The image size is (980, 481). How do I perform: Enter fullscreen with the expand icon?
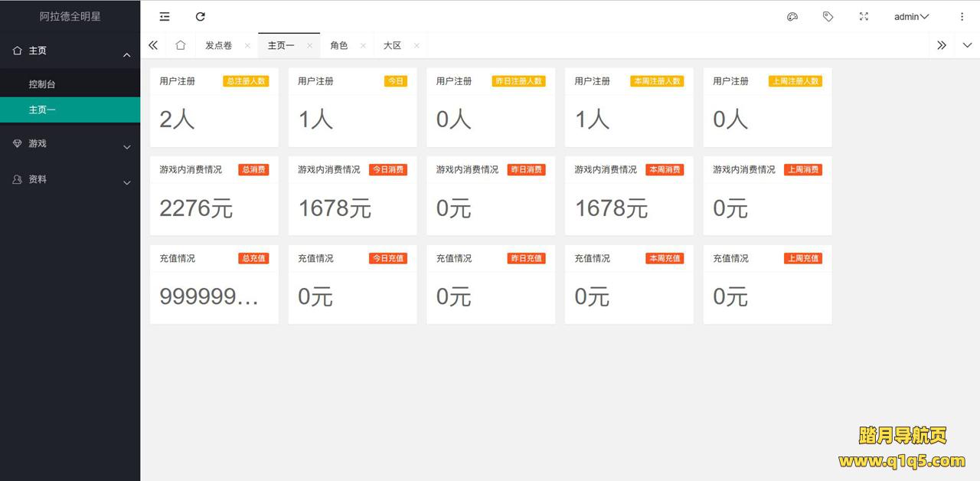pos(864,17)
